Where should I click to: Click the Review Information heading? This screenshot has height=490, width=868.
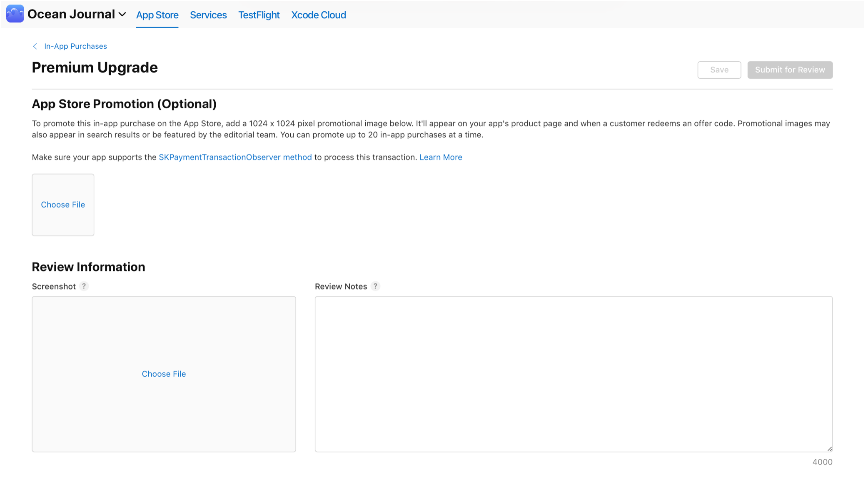(x=88, y=267)
